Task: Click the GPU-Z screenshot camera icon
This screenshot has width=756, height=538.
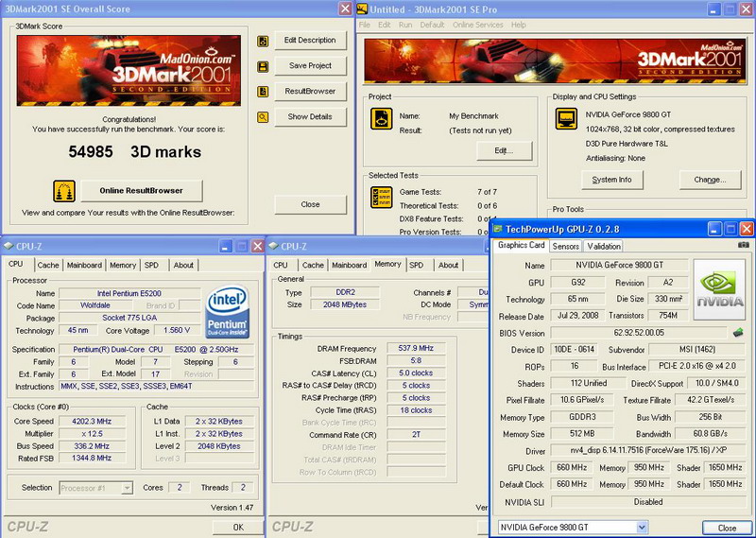Action: point(744,245)
